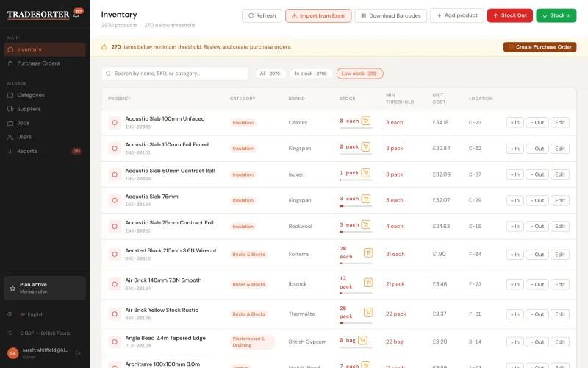Image resolution: width=588 pixels, height=368 pixels.
Task: Open cart icon for Acoustic Slab 100mm Unfaced
Action: tap(365, 121)
